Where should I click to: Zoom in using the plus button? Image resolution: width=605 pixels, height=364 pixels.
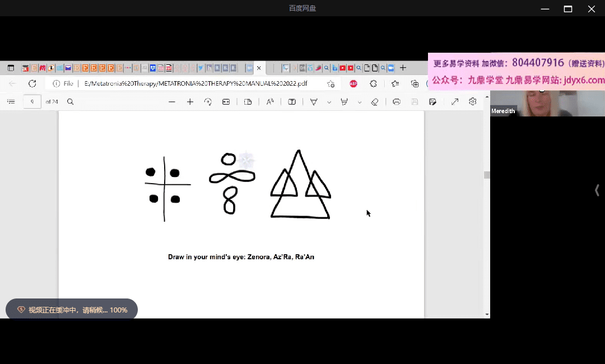coord(190,102)
